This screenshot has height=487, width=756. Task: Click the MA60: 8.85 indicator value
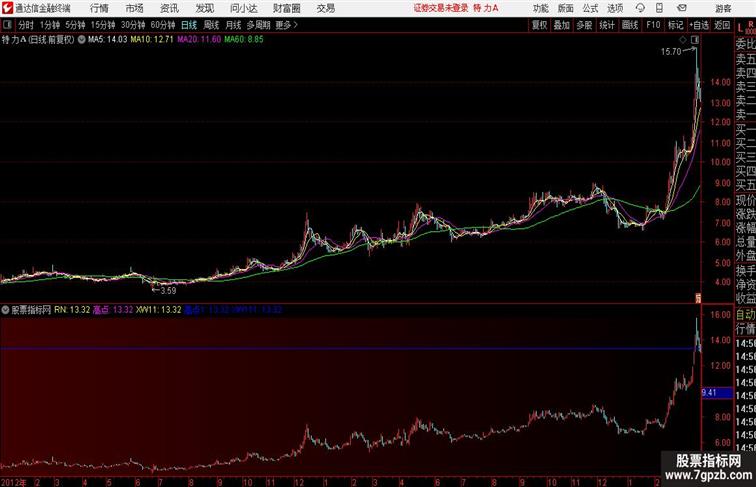coord(244,40)
